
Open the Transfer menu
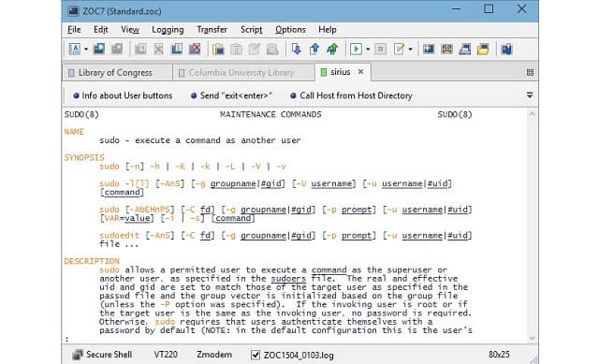click(x=212, y=30)
